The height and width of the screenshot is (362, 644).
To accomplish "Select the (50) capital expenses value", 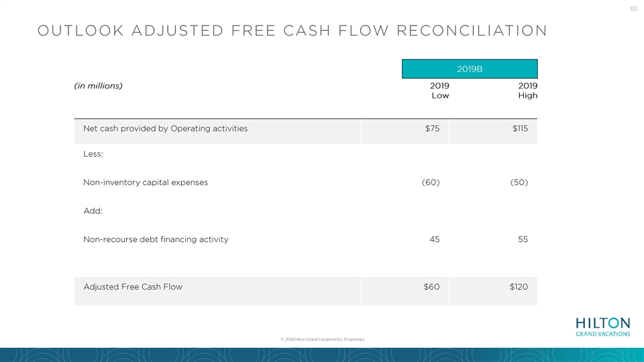I will click(x=519, y=182).
